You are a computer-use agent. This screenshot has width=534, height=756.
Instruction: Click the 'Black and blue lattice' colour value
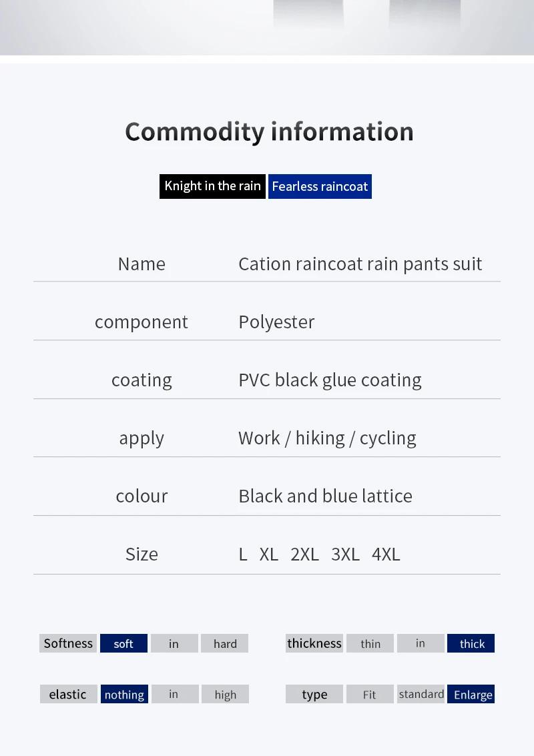pyautogui.click(x=326, y=496)
